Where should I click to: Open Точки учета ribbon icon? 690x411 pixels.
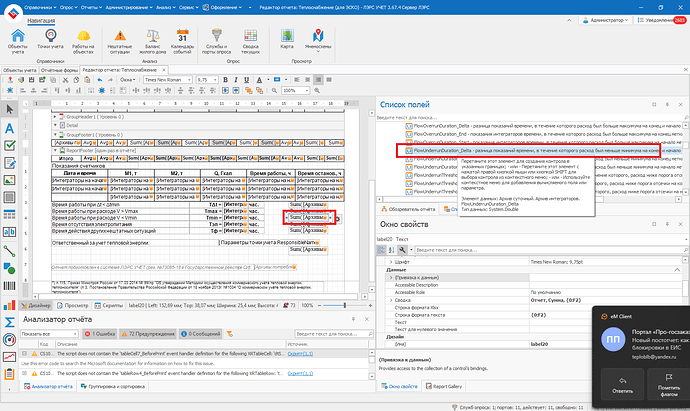pyautogui.click(x=50, y=40)
